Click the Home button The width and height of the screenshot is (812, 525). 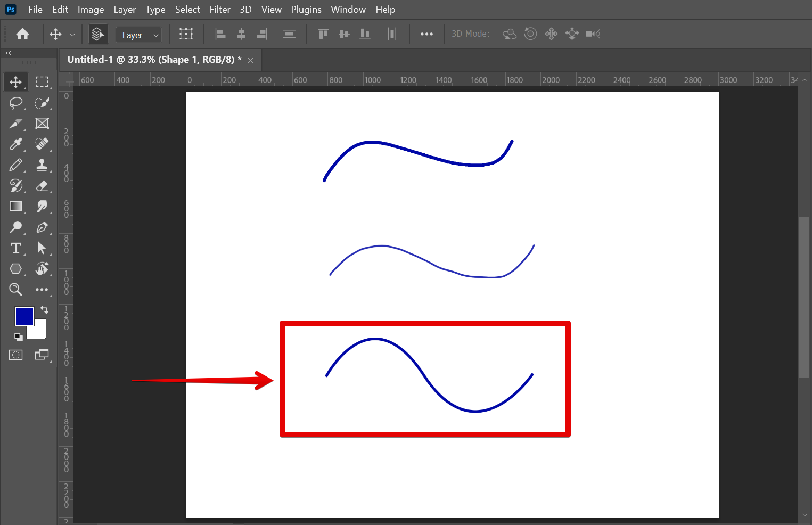coord(22,34)
